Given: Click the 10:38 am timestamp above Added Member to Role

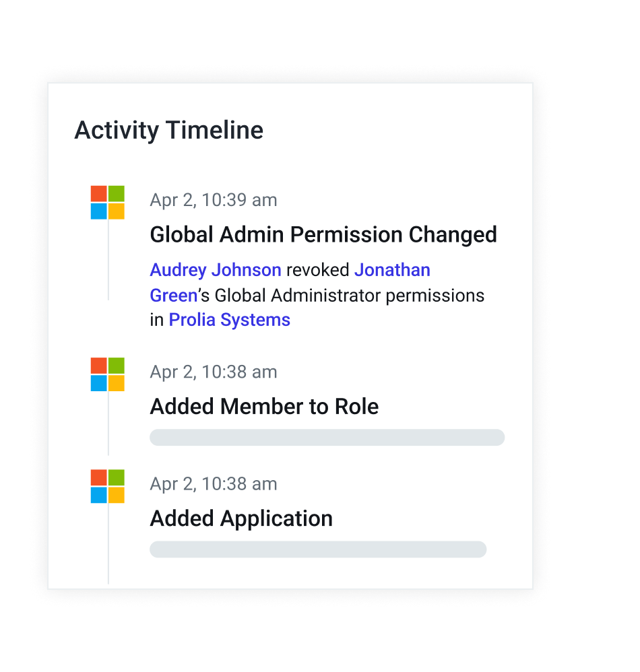Looking at the screenshot, I should coord(214,372).
